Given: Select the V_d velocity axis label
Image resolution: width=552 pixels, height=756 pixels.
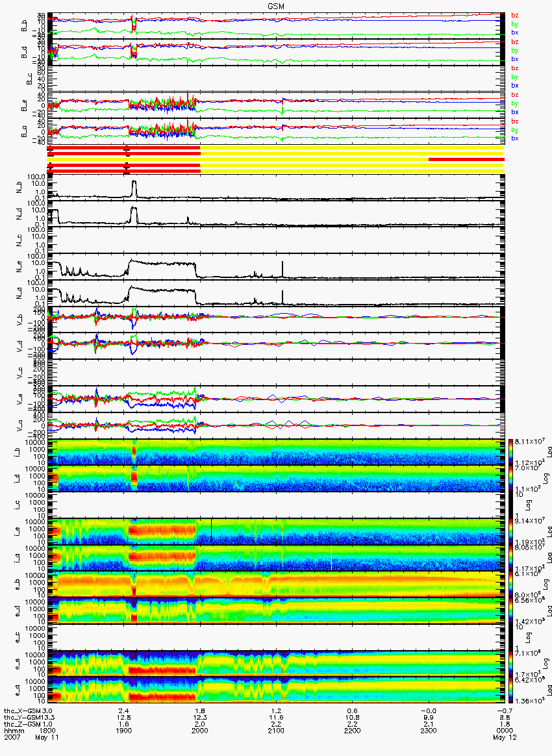Looking at the screenshot, I should 19,346.
